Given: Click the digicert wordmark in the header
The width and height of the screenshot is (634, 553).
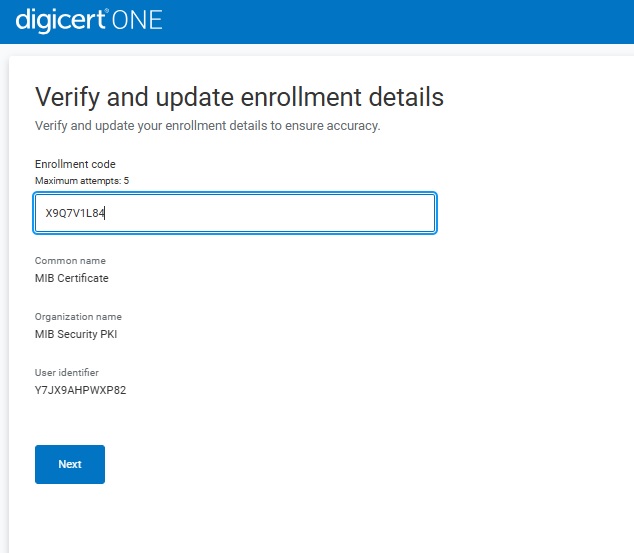Looking at the screenshot, I should 60,20.
